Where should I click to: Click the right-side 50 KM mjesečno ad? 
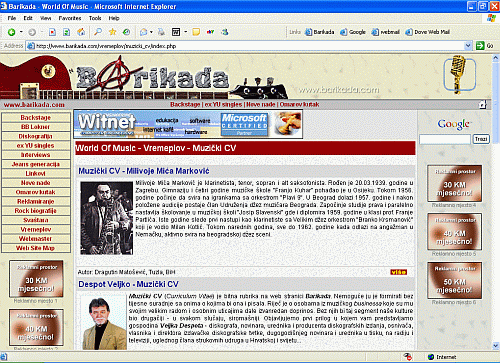click(x=455, y=281)
